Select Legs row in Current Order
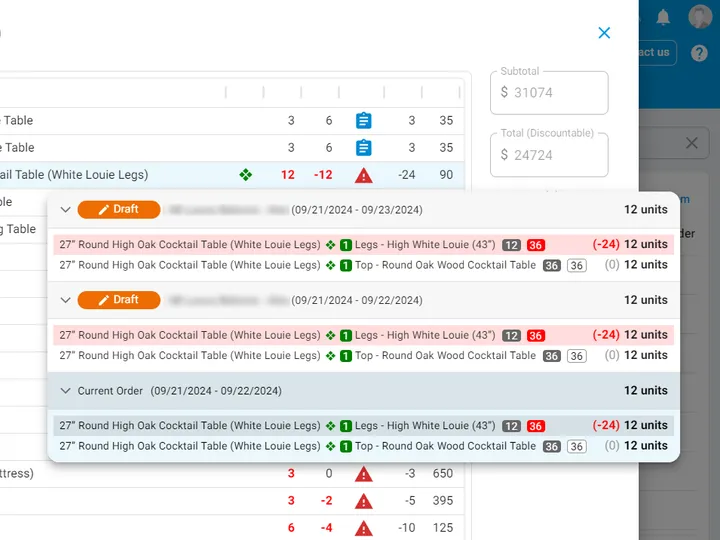The image size is (720, 540). [x=364, y=425]
